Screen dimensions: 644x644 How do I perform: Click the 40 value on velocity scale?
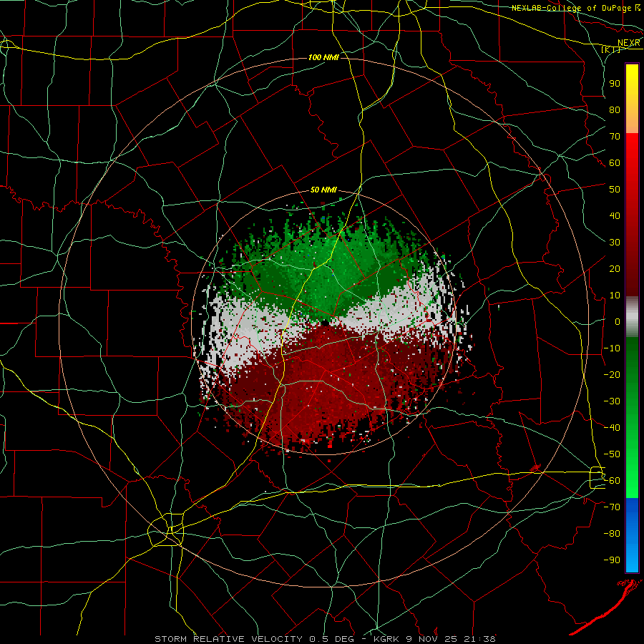coord(615,215)
